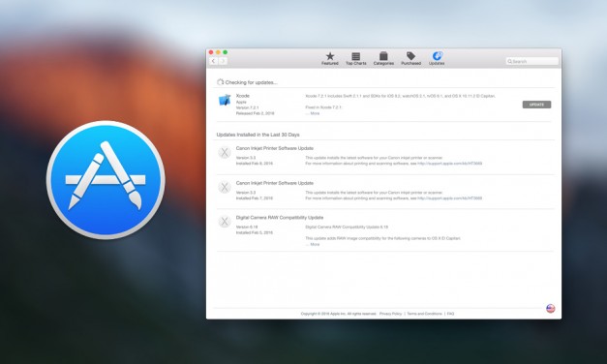Click the Update button for Xcode

[536, 105]
